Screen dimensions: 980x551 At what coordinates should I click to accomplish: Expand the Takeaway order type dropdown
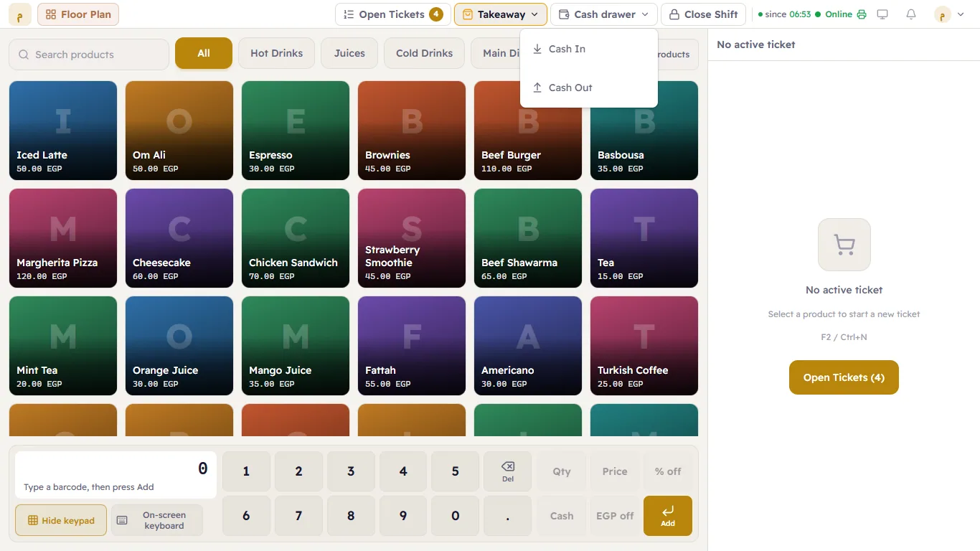point(501,14)
